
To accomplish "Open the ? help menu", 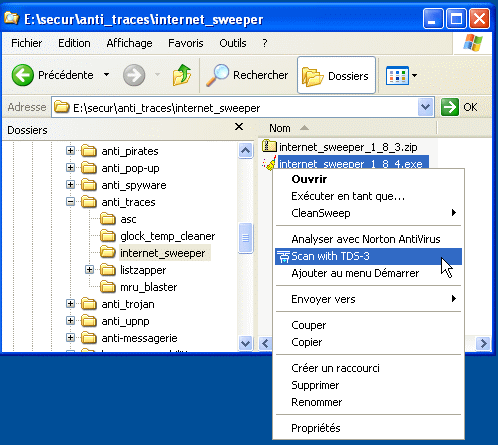I will 265,43.
